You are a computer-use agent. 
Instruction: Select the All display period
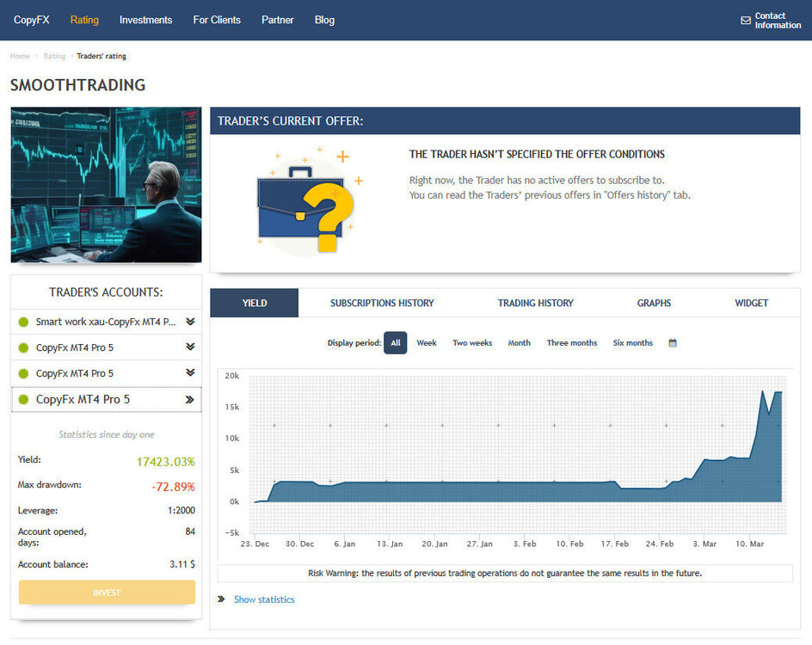pyautogui.click(x=395, y=342)
